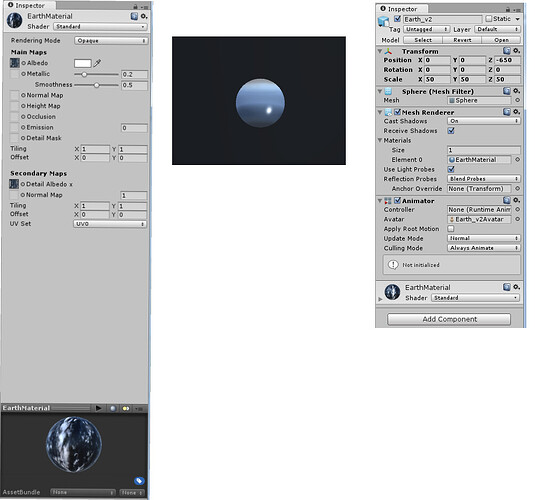535x500 pixels.
Task: Click the preview play button in EarthMaterial preview
Action: click(x=99, y=408)
